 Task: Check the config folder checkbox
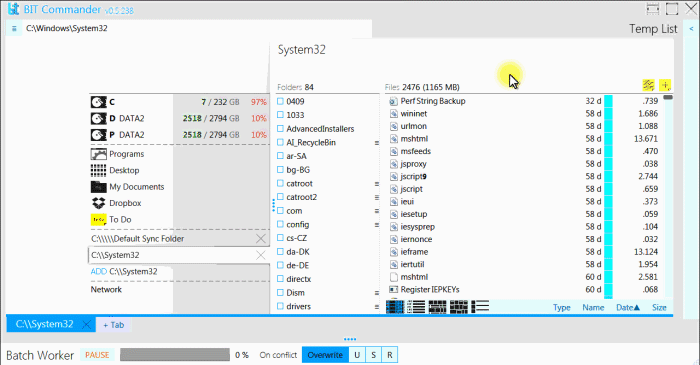point(280,224)
